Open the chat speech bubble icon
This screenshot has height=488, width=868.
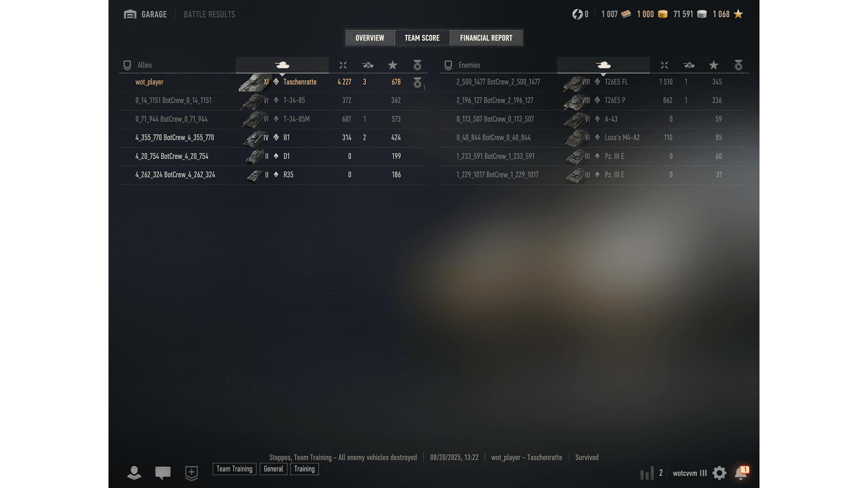click(x=163, y=473)
